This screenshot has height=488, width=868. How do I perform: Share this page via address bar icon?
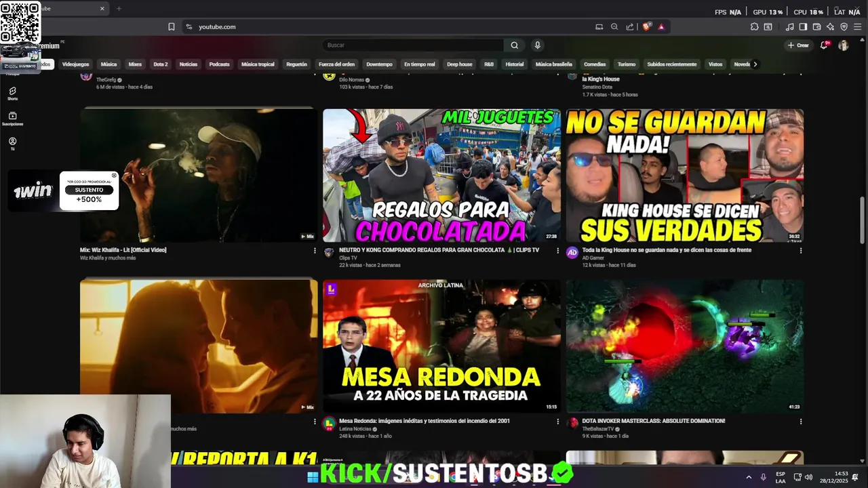630,27
